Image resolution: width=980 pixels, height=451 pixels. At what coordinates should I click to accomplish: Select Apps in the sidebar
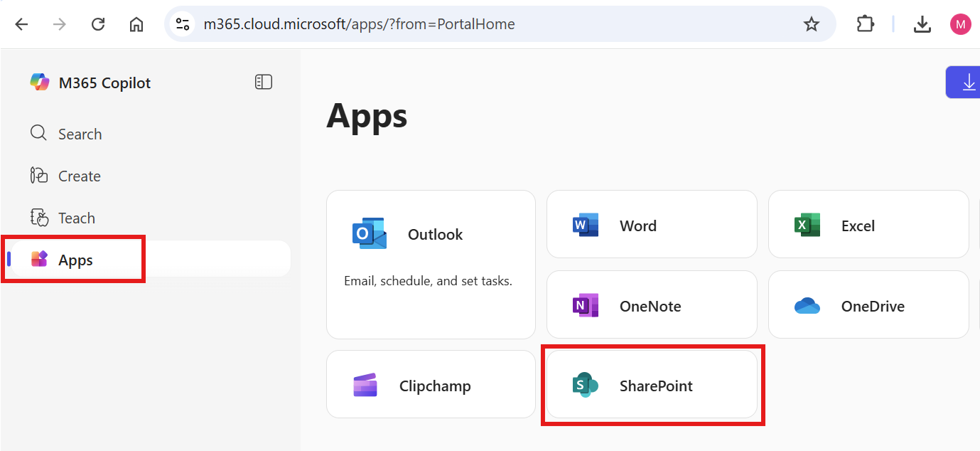tap(75, 260)
